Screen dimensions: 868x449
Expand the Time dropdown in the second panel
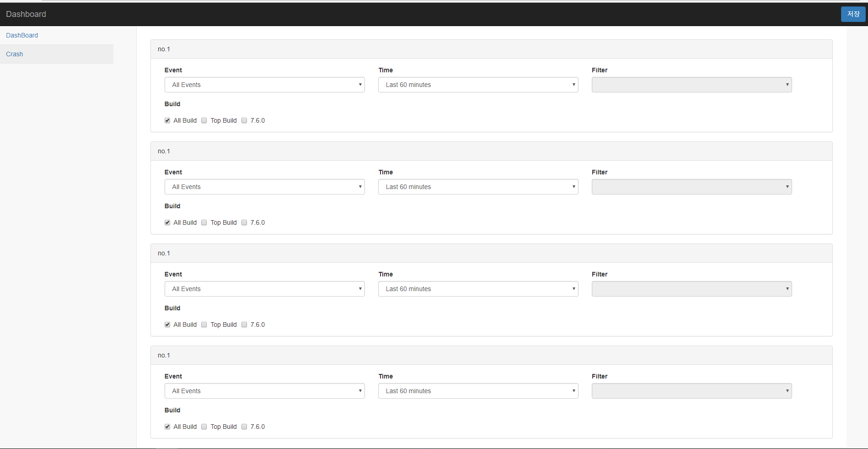pyautogui.click(x=478, y=187)
